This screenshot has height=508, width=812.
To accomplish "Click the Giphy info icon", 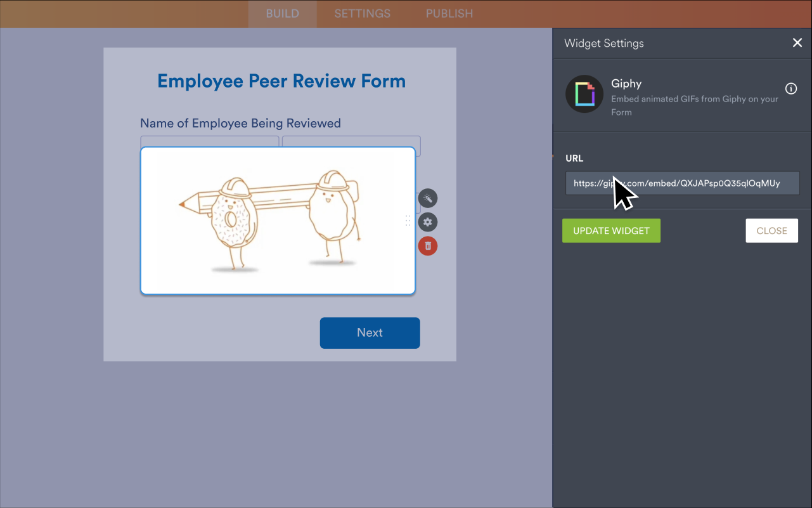I will click(x=791, y=89).
